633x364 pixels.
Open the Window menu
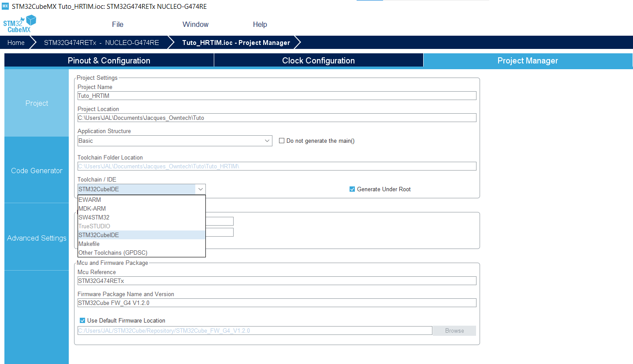[195, 25]
